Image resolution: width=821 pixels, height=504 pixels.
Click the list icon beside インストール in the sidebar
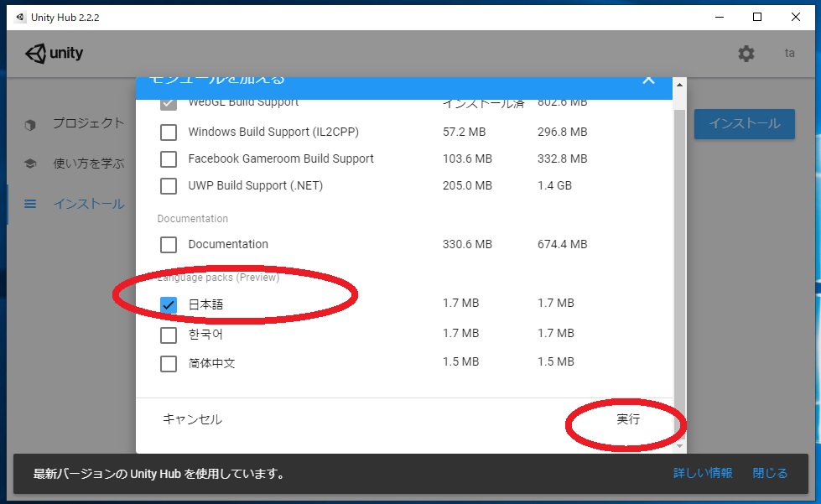30,204
